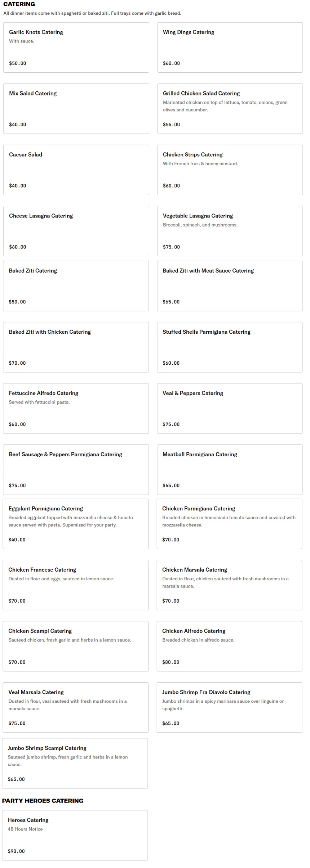This screenshot has width=310, height=868.
Task: Select Jumbo Shrimp Scampi Catering
Action: point(75,763)
